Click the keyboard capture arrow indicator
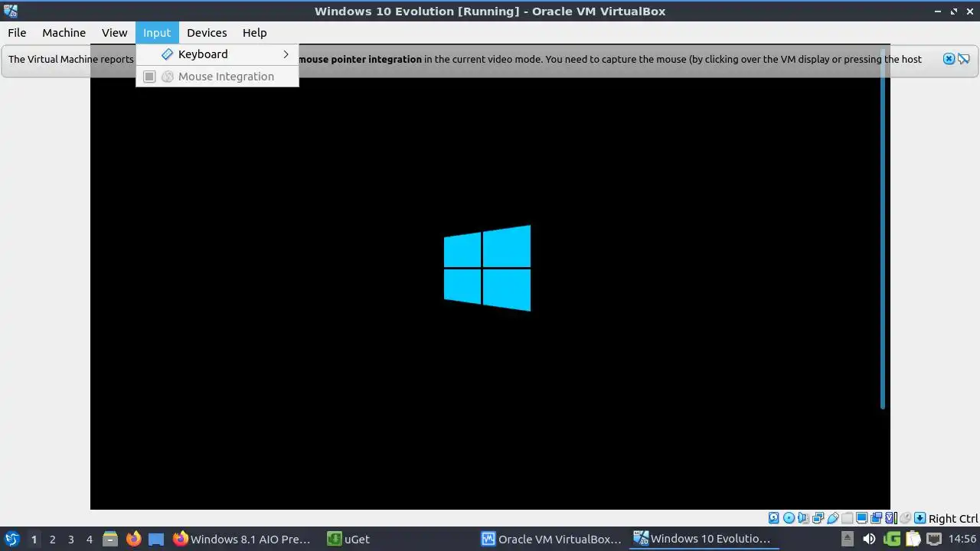 tap(920, 518)
